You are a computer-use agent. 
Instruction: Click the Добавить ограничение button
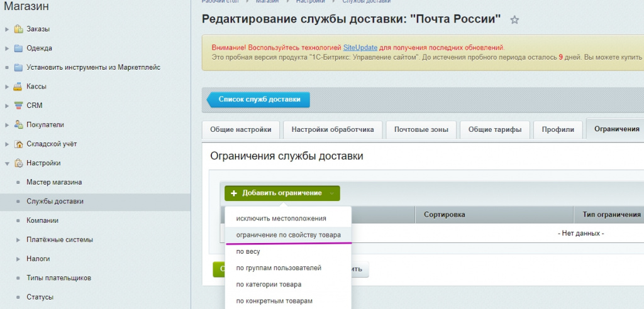pyautogui.click(x=282, y=193)
